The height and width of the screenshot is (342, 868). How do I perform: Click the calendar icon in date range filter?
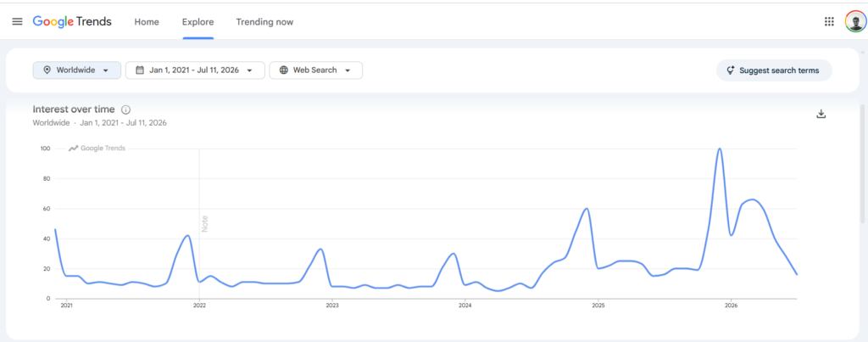pos(140,70)
